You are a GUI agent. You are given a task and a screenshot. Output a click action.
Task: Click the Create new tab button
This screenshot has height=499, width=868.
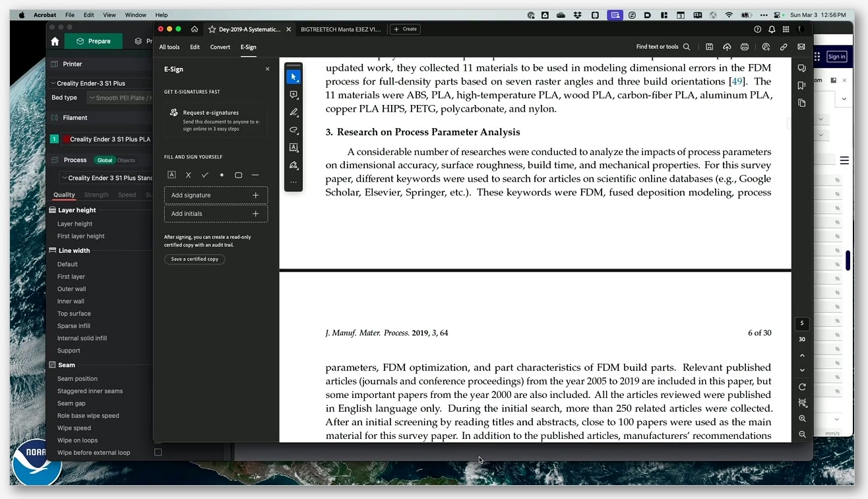click(x=405, y=29)
